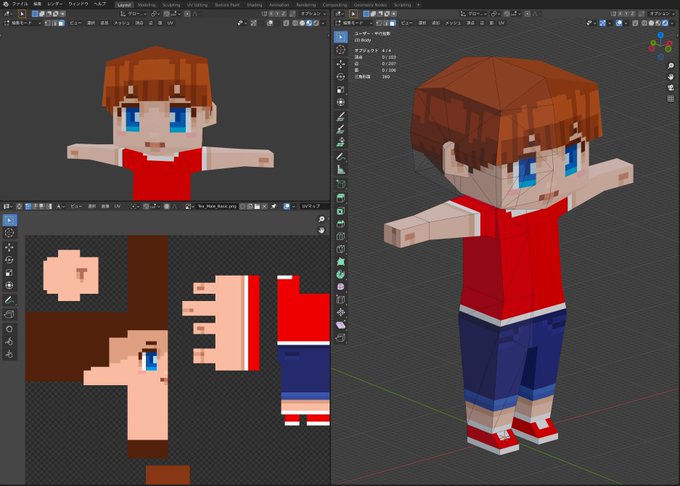The image size is (680, 486).
Task: Select the Extrude Region tool
Action: tap(341, 198)
